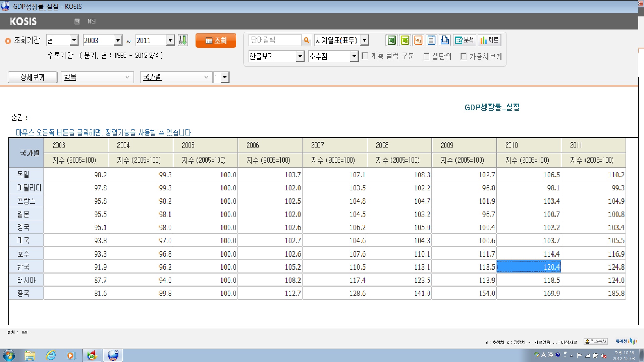The height and width of the screenshot is (362, 644).
Task: Click the text document icon in the toolbar
Action: [431, 40]
